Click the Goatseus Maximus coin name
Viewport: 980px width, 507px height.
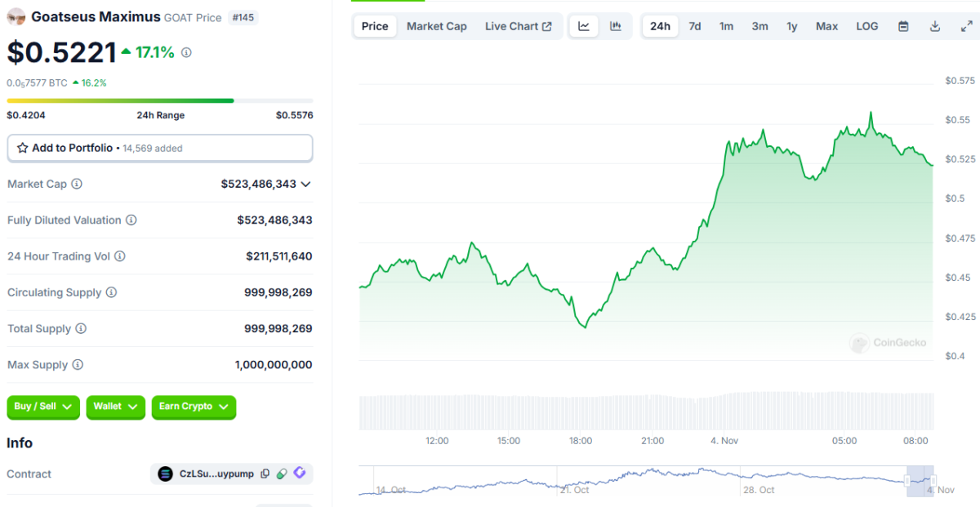click(x=96, y=16)
